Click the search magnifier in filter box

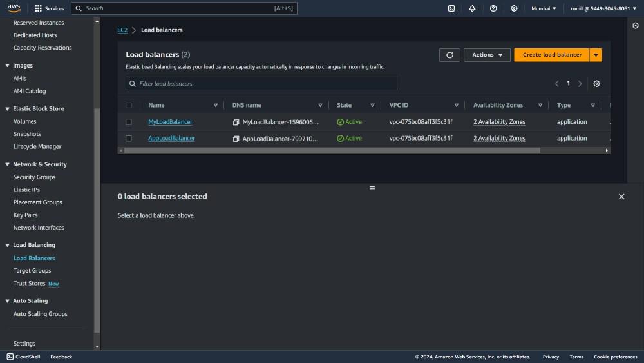tap(132, 83)
